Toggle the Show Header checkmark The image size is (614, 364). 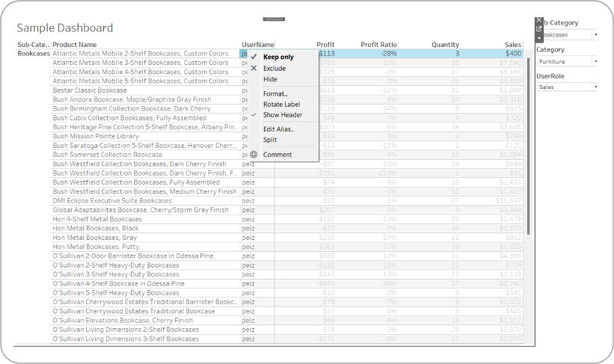click(x=254, y=114)
